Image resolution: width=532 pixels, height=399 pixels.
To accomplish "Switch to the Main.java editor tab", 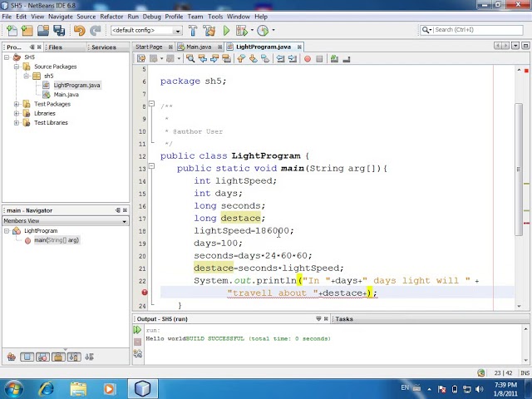I will coord(199,47).
